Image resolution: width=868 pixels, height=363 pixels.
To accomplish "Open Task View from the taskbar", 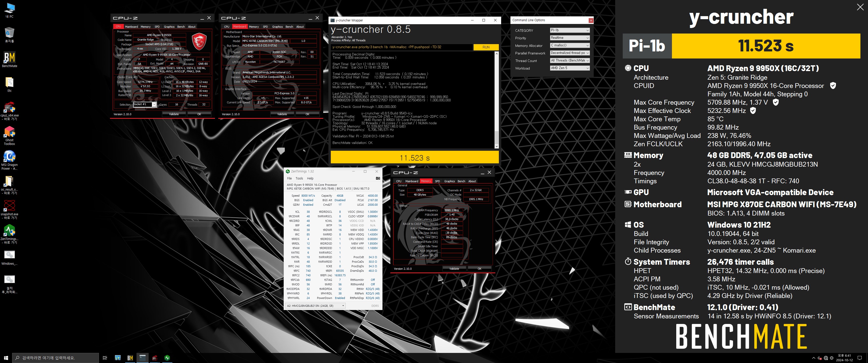I will 105,358.
